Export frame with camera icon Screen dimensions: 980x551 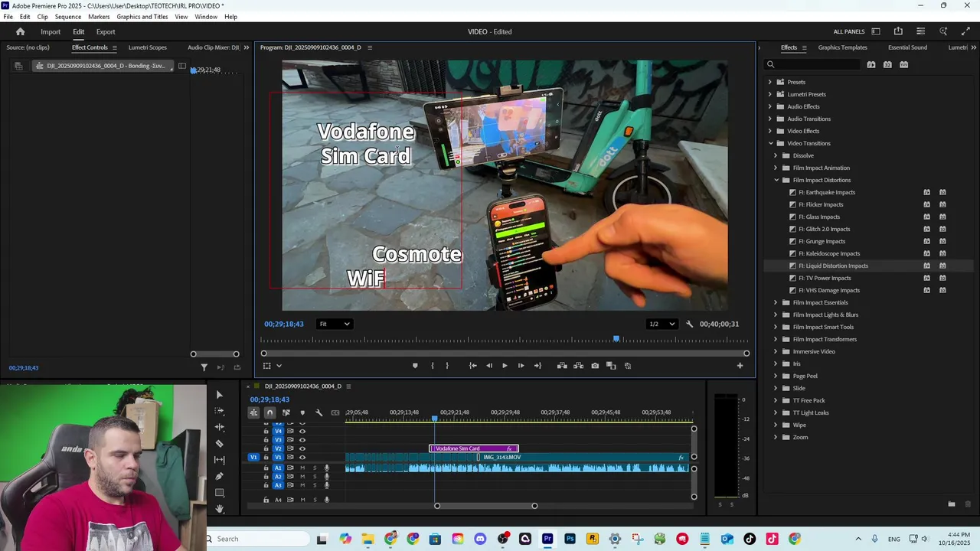[595, 366]
